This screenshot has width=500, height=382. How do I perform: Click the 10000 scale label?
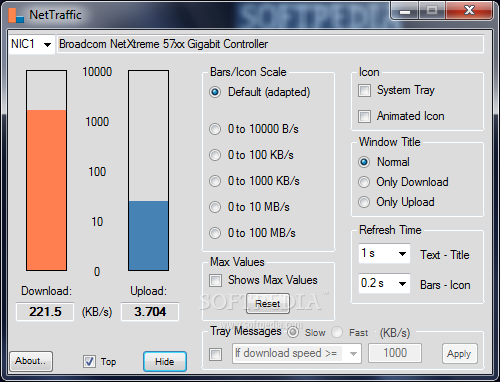[97, 72]
